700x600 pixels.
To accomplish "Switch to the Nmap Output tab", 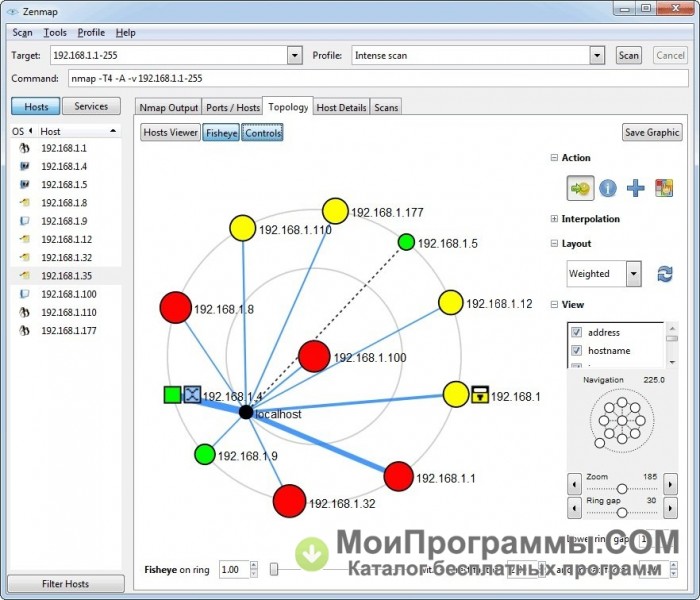I will [168, 108].
